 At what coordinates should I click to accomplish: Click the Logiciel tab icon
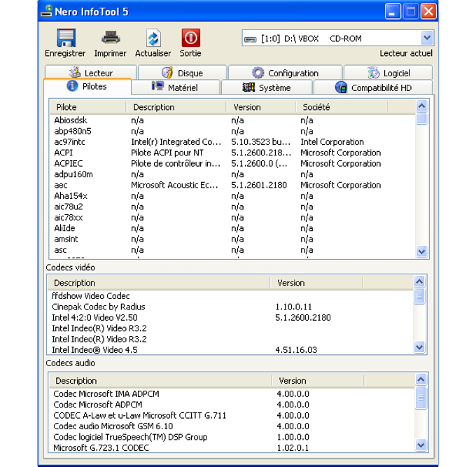[x=373, y=73]
